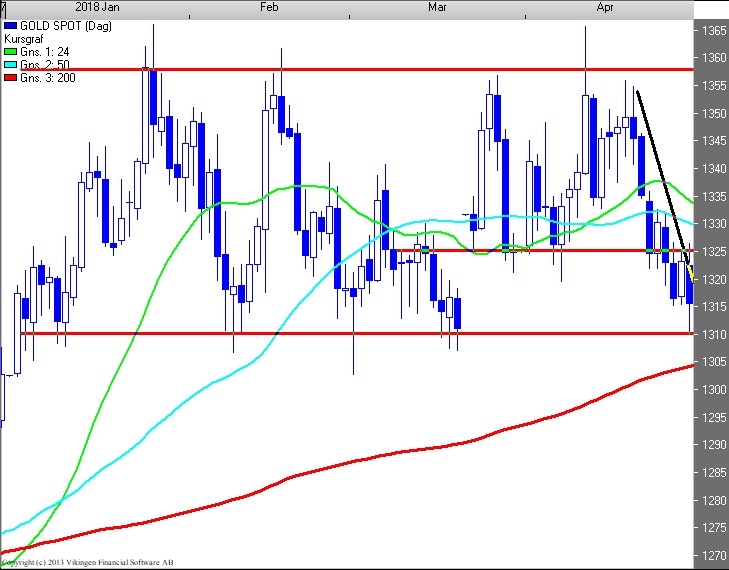Click the 1365 price level on axis
The image size is (729, 570).
(x=714, y=31)
